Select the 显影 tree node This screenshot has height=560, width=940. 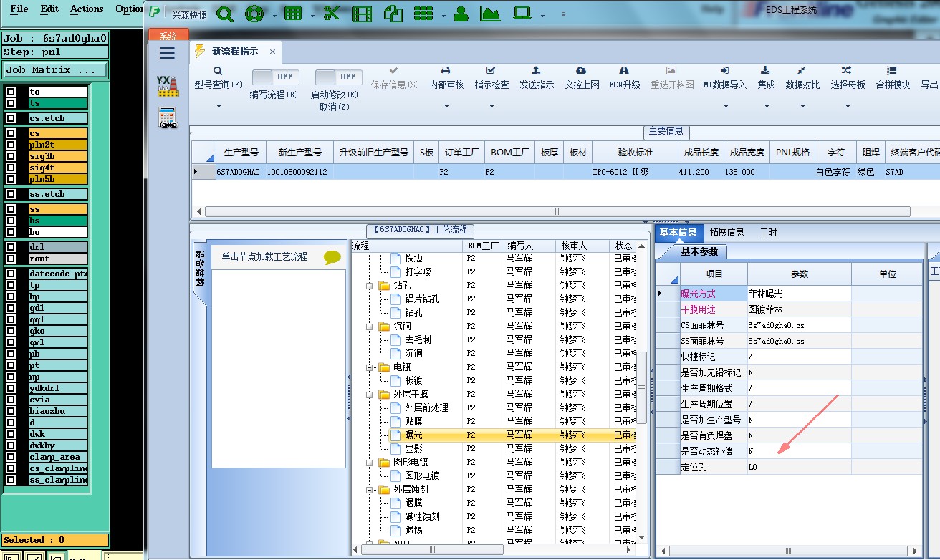pos(413,448)
